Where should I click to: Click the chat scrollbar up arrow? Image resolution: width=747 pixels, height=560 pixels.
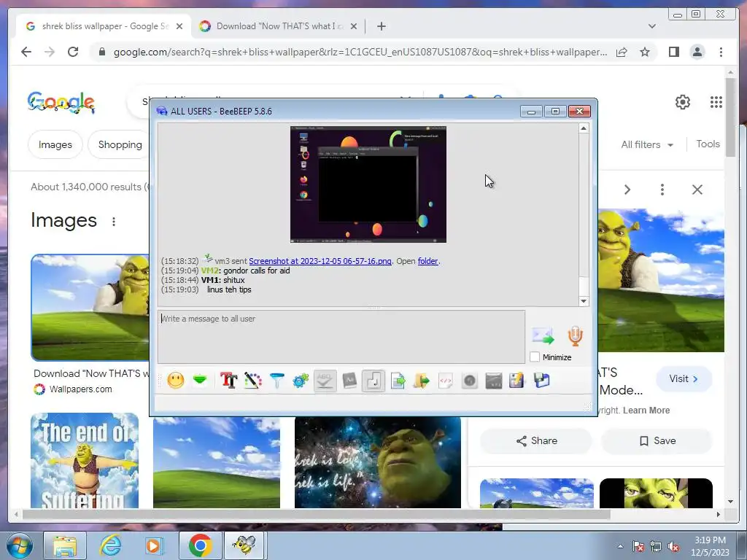(x=584, y=128)
